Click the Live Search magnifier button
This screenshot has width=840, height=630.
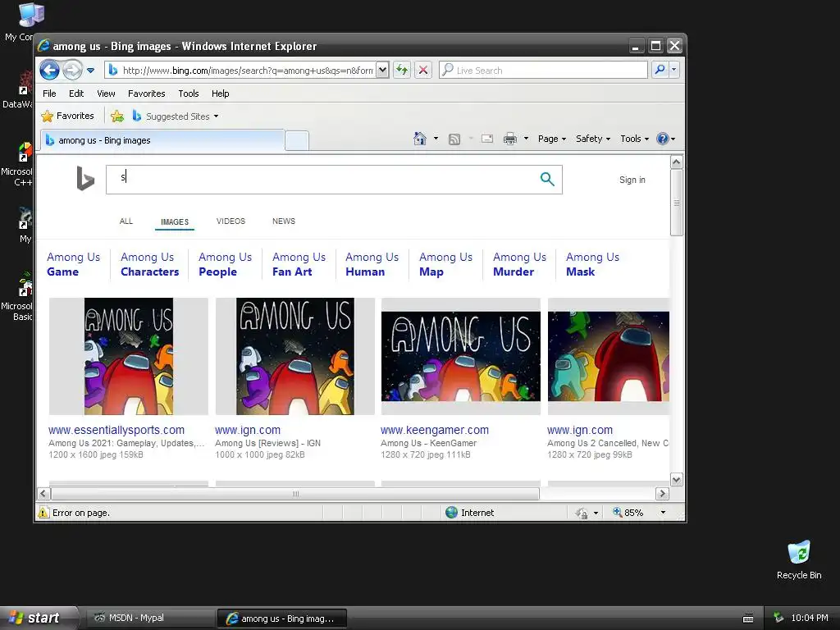(660, 70)
